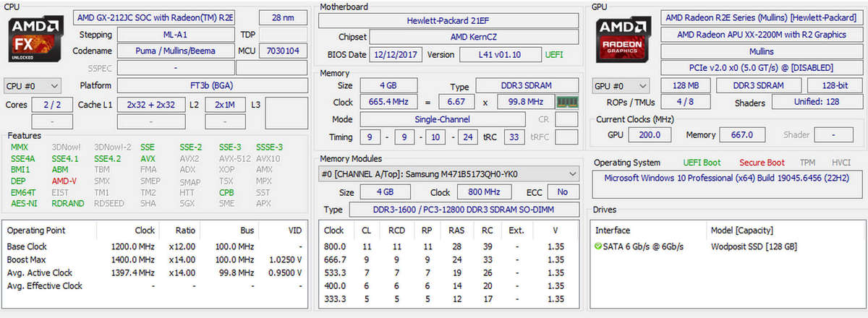Open the CPU #0 selector dropdown
The image size is (868, 318).
click(33, 85)
